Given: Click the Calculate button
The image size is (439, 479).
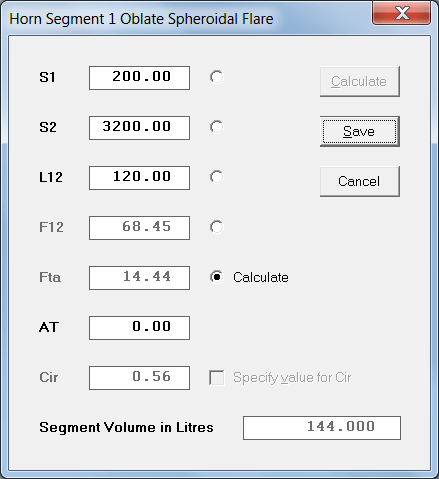Looking at the screenshot, I should (360, 82).
